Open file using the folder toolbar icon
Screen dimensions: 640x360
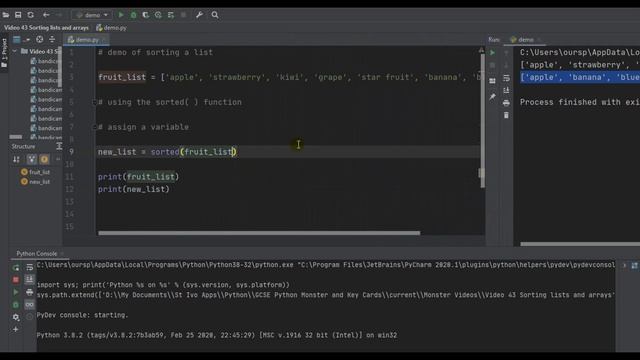click(x=6, y=15)
